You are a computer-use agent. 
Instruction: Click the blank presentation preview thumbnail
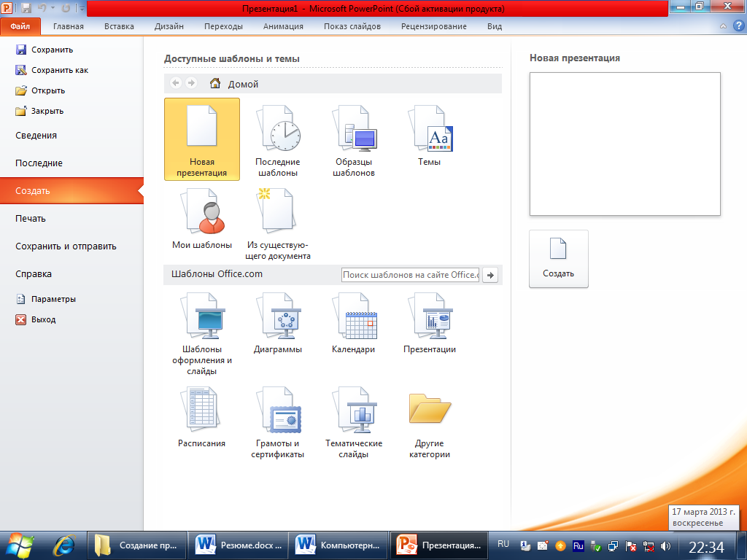(x=624, y=144)
